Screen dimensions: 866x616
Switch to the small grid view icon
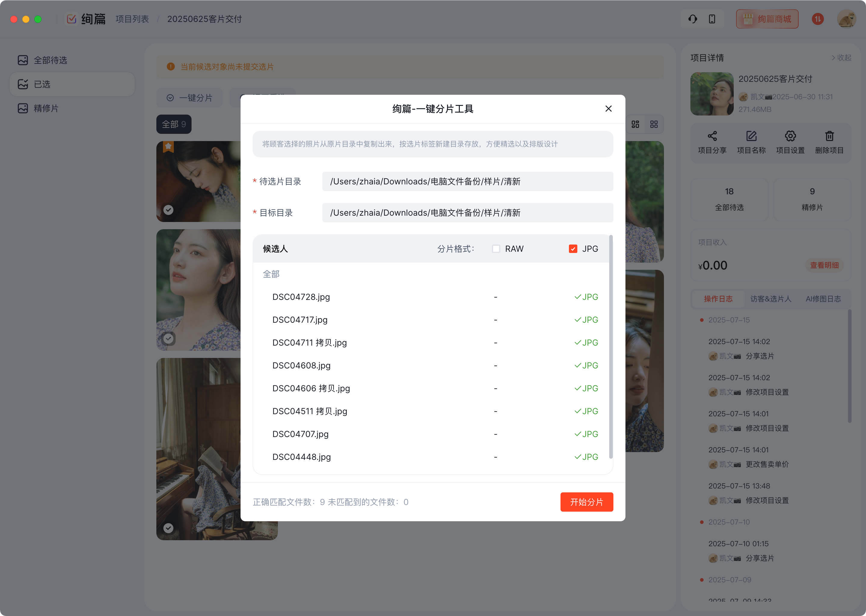coord(654,125)
